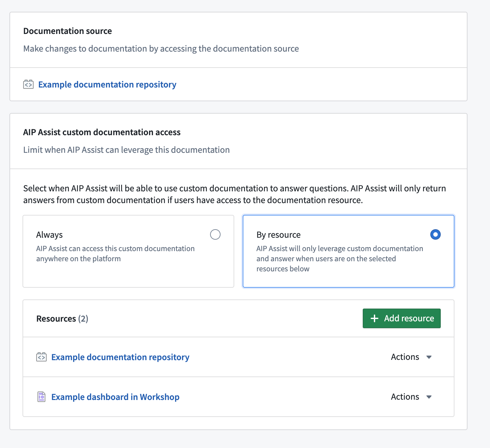Screen dimensions: 490x448
Task: Click the plus icon in Add resource
Action: (375, 318)
